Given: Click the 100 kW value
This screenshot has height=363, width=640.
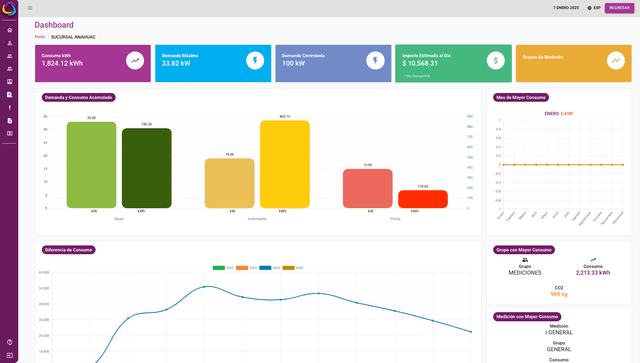Looking at the screenshot, I should (x=293, y=63).
